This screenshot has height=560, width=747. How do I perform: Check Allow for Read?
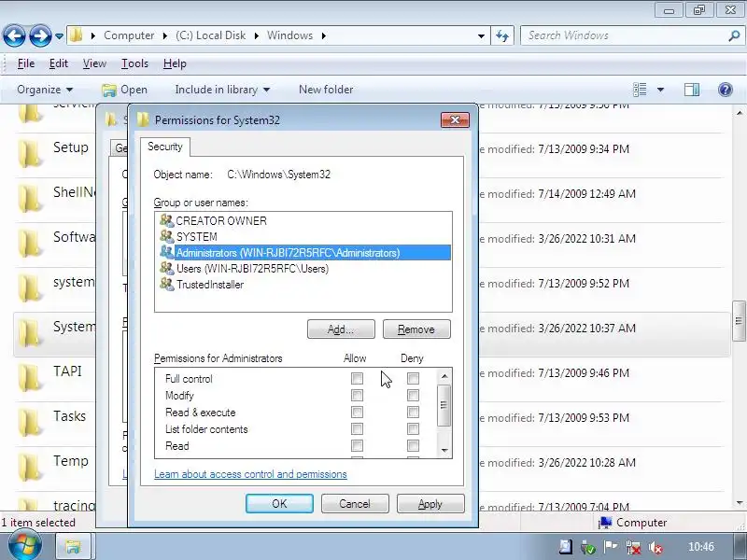[357, 446]
